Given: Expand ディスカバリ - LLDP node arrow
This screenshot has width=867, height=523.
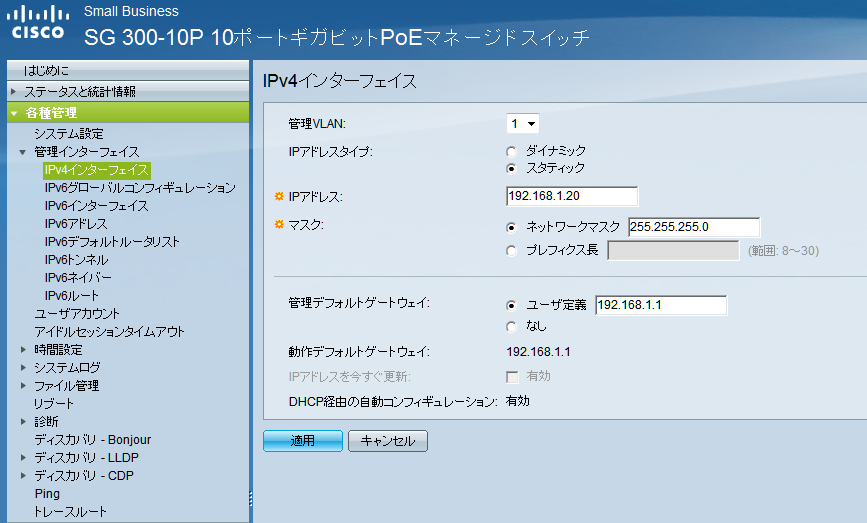Looking at the screenshot, I should click(23, 457).
